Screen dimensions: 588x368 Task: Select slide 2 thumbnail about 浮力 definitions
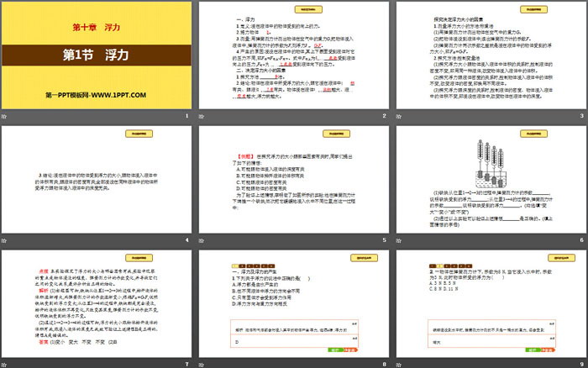pos(294,55)
